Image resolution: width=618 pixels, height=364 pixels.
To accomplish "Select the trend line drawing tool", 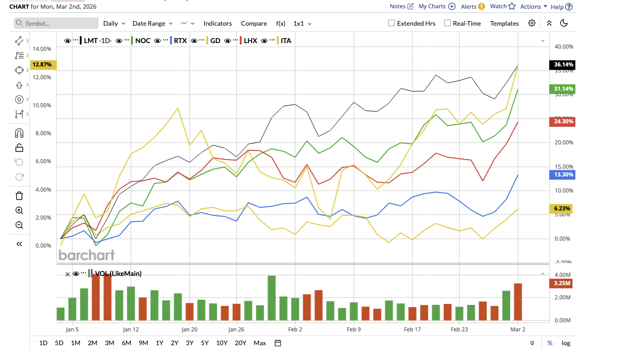I will [19, 40].
